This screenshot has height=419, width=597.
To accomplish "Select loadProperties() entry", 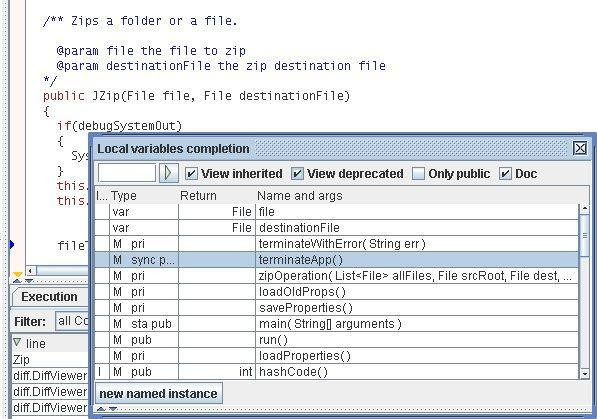I will point(336,356).
